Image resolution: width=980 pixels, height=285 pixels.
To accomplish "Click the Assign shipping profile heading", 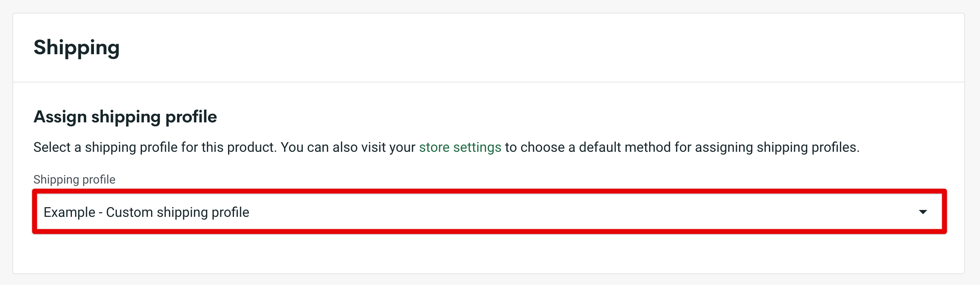I will tap(126, 116).
